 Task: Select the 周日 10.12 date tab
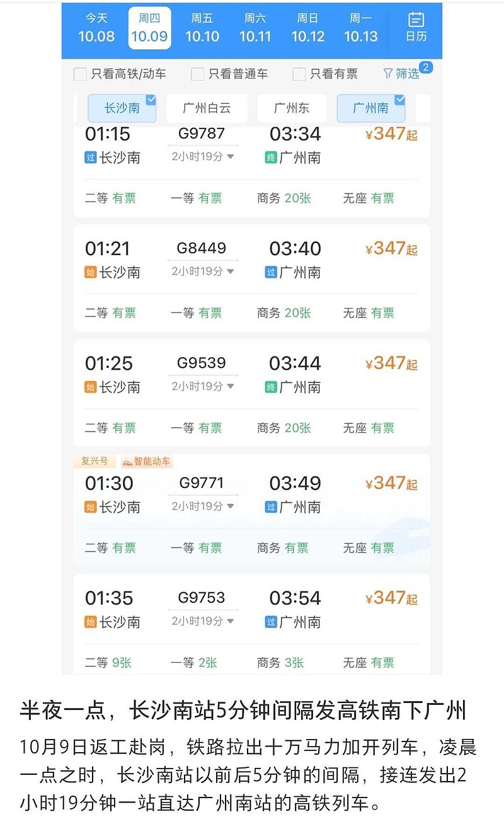308,28
